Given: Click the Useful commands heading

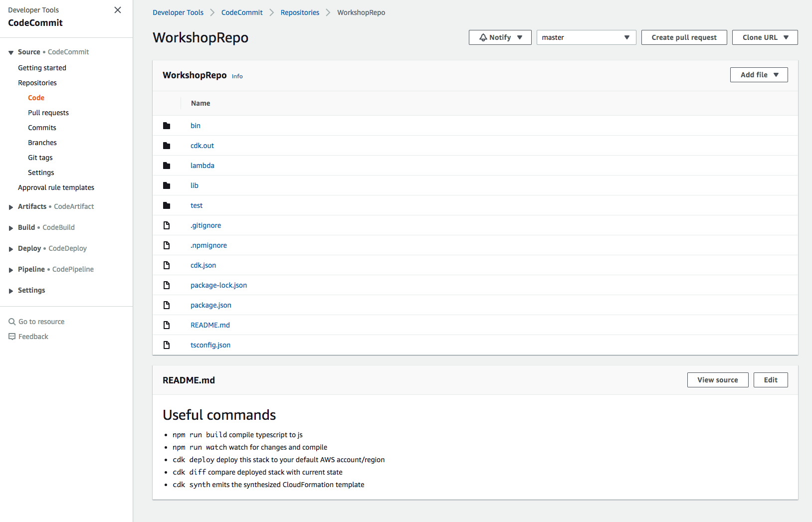Looking at the screenshot, I should pos(219,415).
